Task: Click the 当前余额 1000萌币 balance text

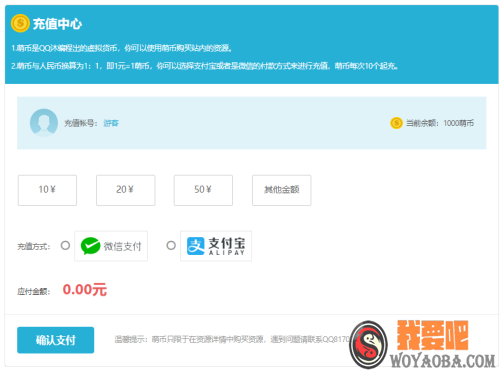Action: pos(440,123)
